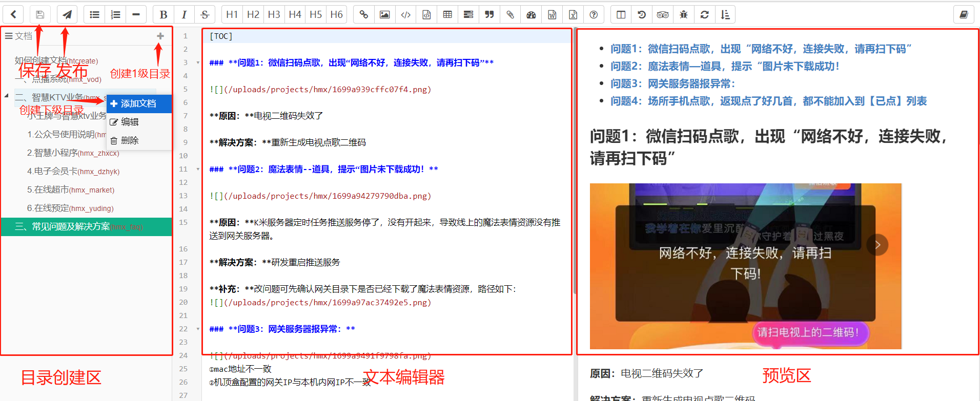This screenshot has height=401, width=980.
Task: Click the inline code icon
Action: click(406, 14)
